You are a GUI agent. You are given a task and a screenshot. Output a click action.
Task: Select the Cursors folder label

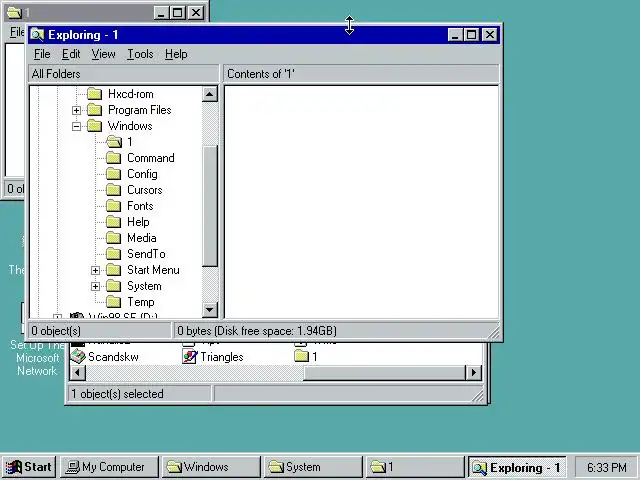(x=144, y=190)
